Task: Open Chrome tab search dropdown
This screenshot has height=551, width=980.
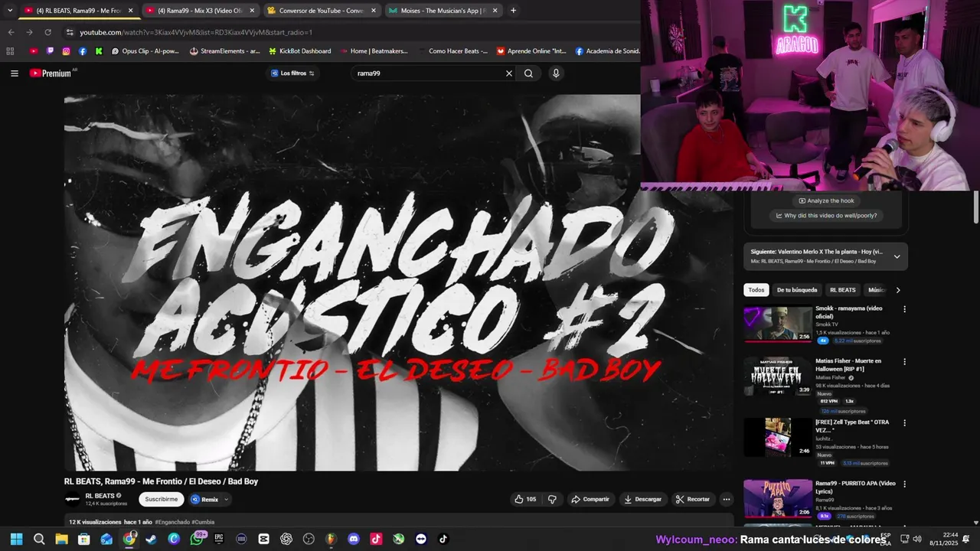Action: [x=10, y=11]
